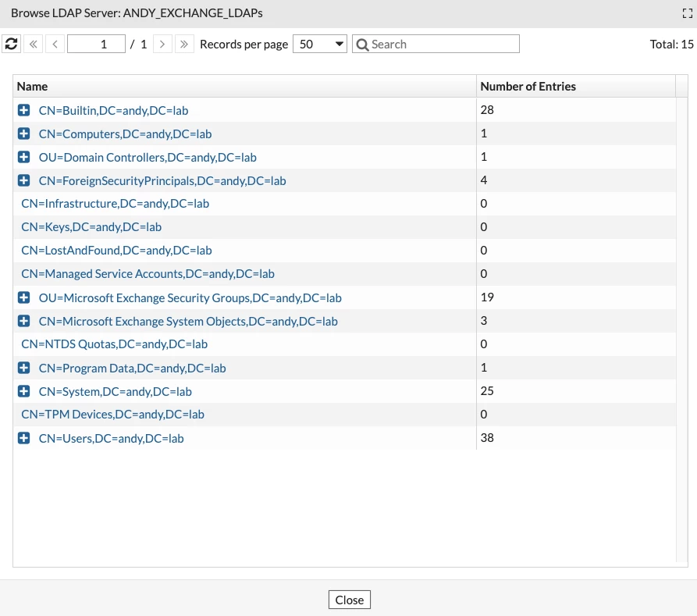Click the entry count 38 for CN=Users

click(x=487, y=438)
